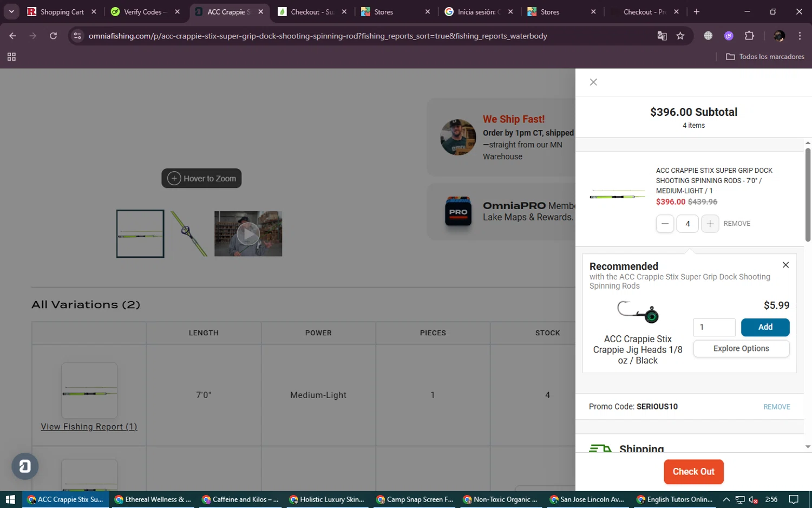Click the OmniaPRO badge icon
This screenshot has width=812, height=508.
click(x=458, y=211)
